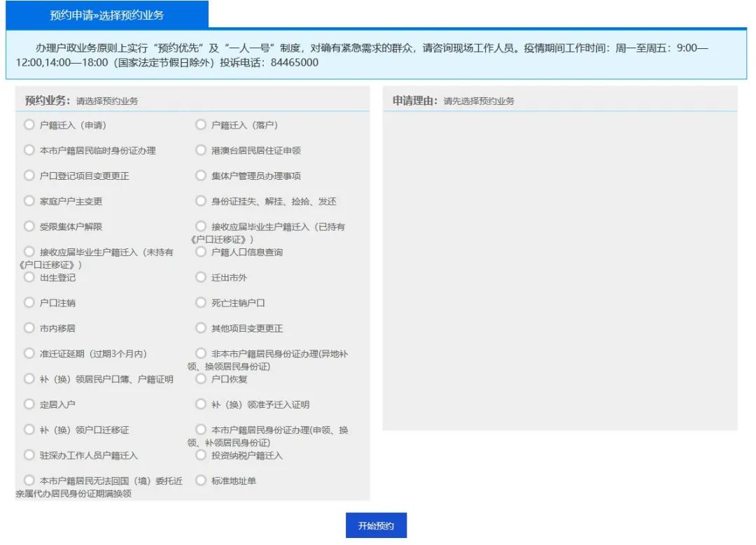Select 其他项目变更更正 radio button
Image resolution: width=756 pixels, height=545 pixels.
(201, 328)
